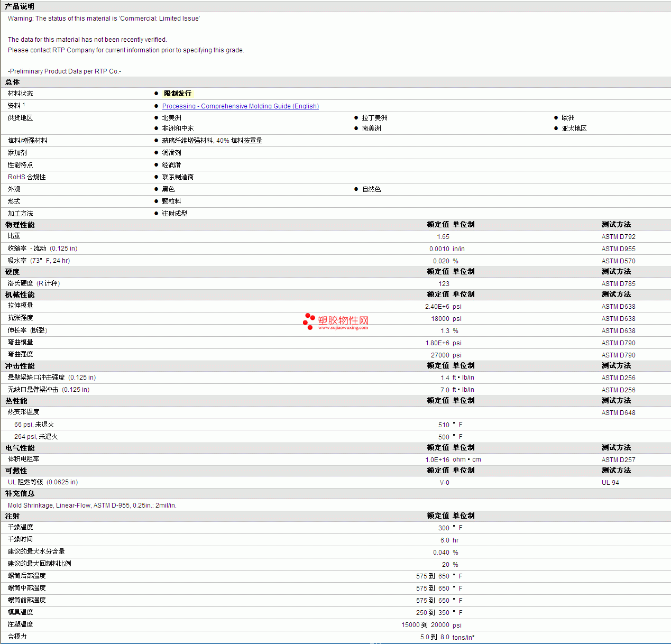Click the '欧洲' supply region
The height and width of the screenshot is (644, 671).
568,118
